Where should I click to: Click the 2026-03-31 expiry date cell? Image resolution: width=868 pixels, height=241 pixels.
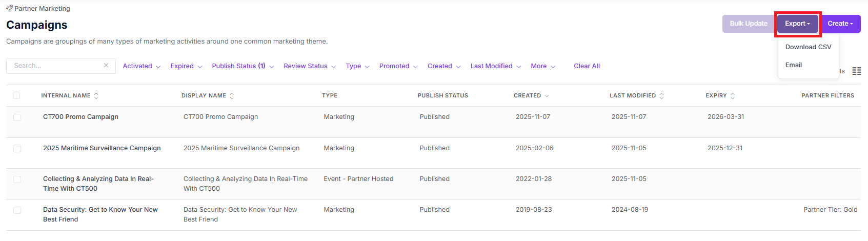(x=725, y=117)
